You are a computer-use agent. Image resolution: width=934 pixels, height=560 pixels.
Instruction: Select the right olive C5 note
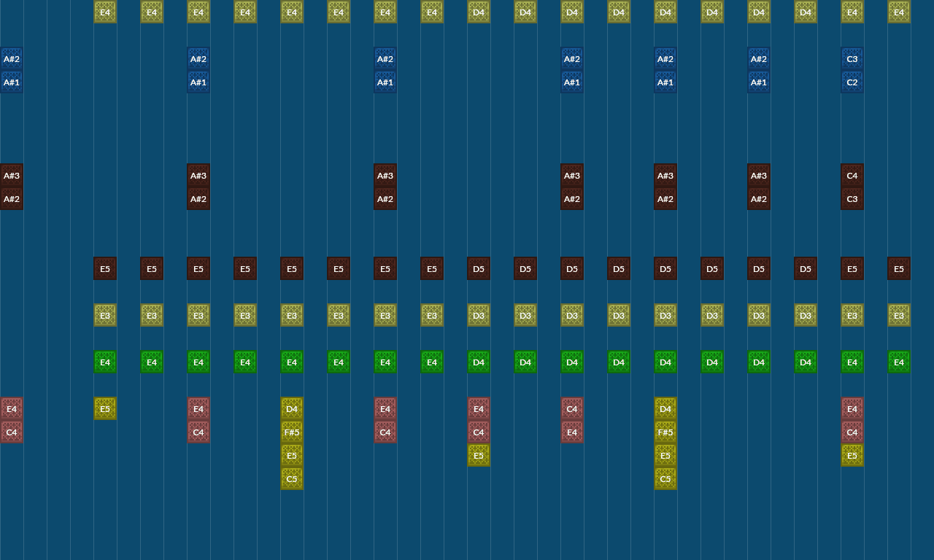coord(665,479)
